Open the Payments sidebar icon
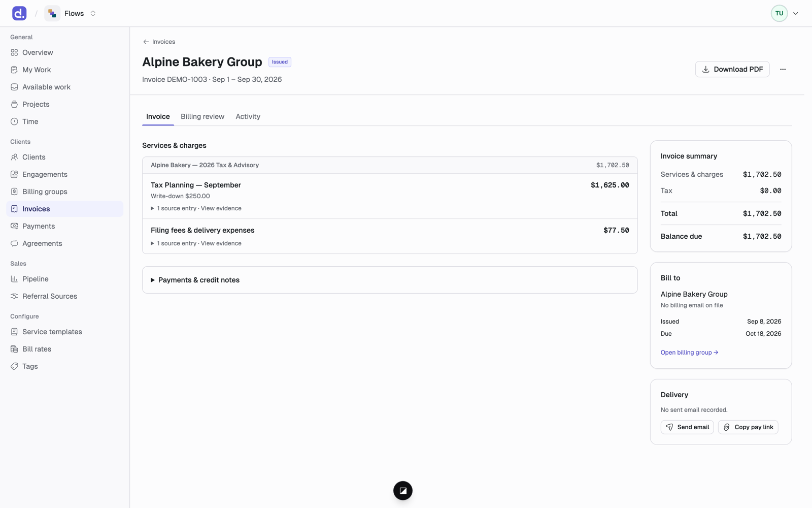 [x=14, y=226]
